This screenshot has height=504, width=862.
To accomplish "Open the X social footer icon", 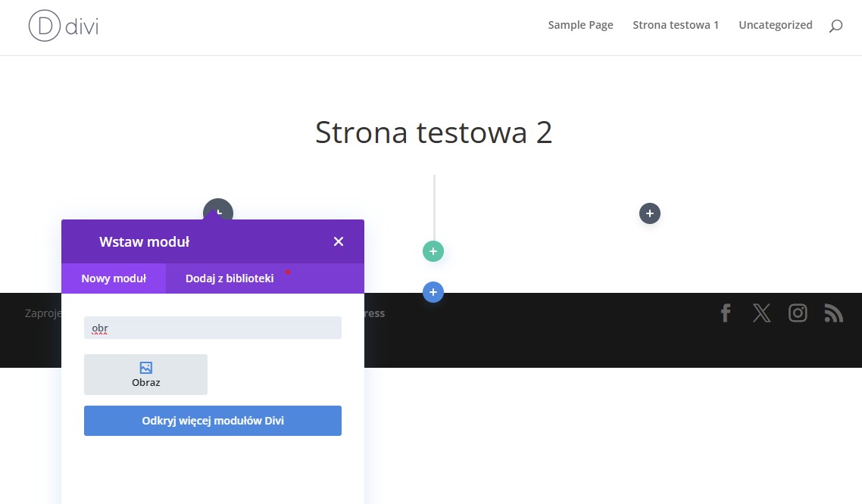I will (761, 313).
